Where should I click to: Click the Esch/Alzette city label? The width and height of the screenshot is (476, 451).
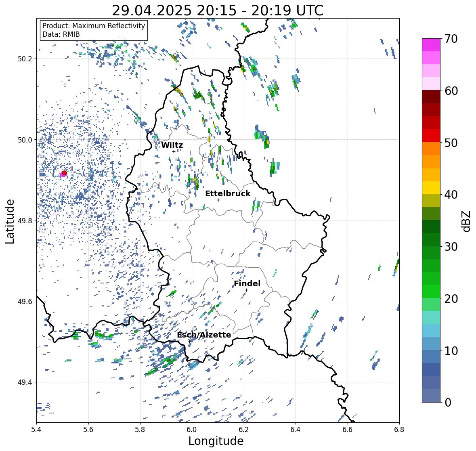(204, 335)
